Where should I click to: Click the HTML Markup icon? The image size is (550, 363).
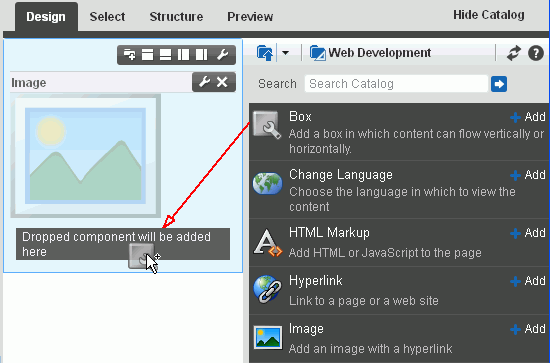point(268,242)
